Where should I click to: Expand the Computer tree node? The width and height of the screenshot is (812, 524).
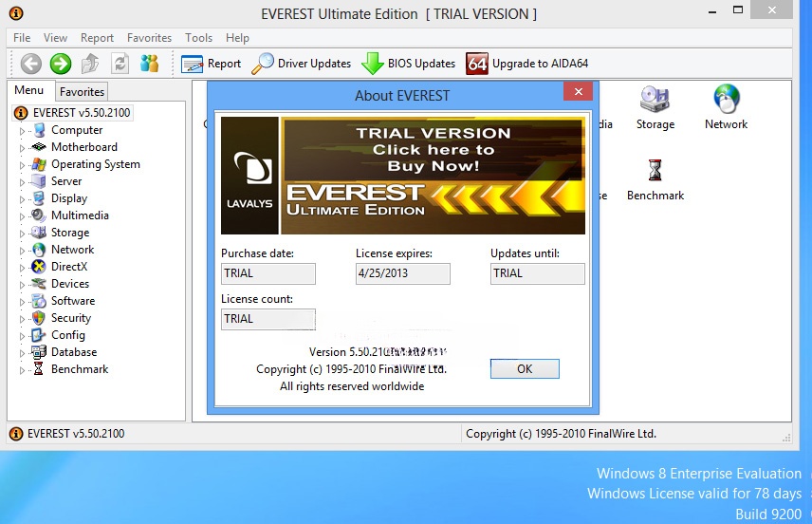tap(22, 131)
